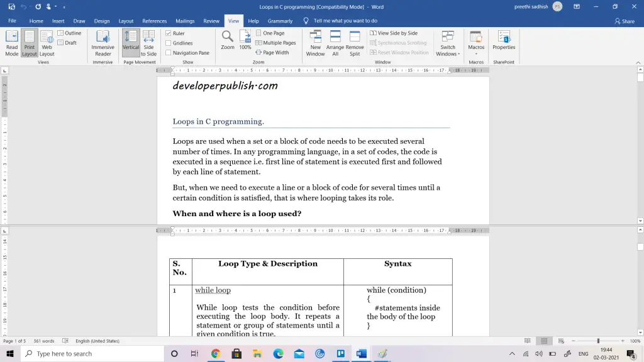
Task: Switch to Draft view
Action: (x=67, y=43)
